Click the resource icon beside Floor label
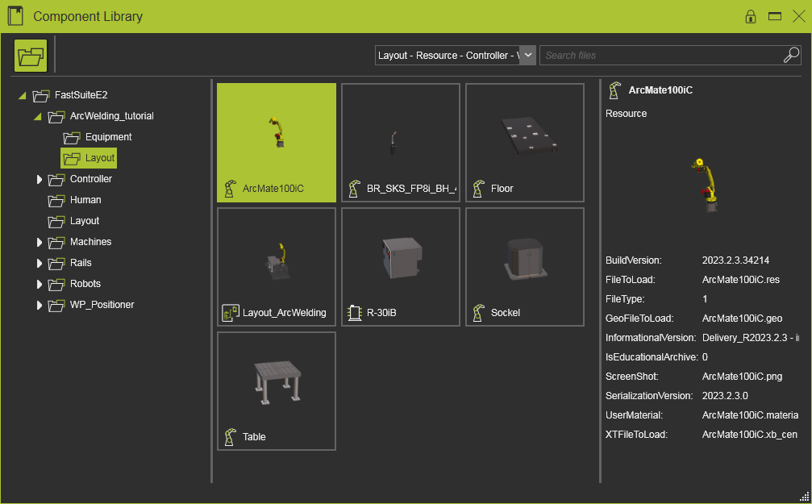The image size is (812, 504). point(478,188)
